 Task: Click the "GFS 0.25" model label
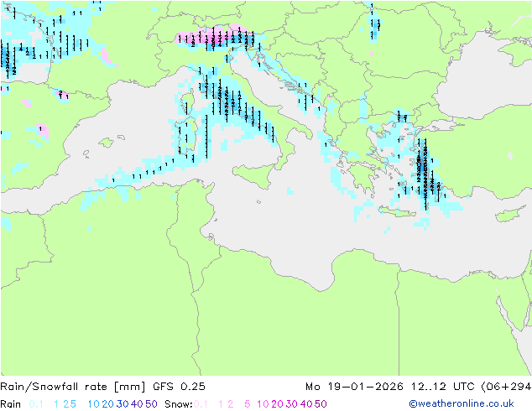coord(179,387)
